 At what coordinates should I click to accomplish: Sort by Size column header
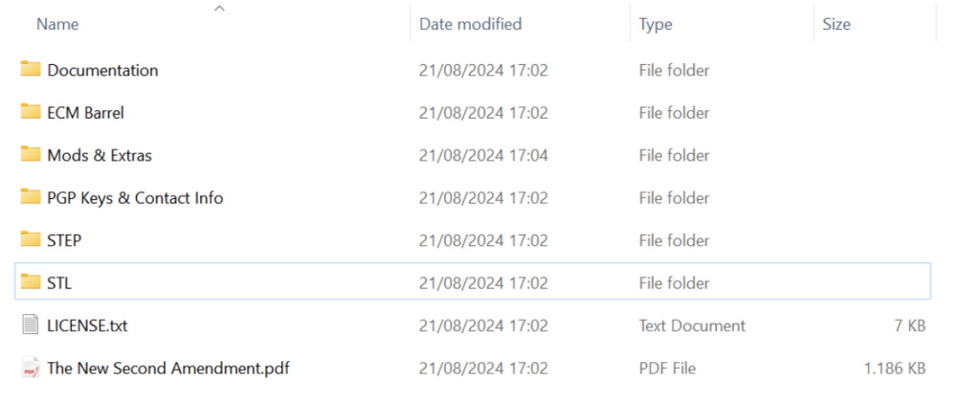pos(836,24)
